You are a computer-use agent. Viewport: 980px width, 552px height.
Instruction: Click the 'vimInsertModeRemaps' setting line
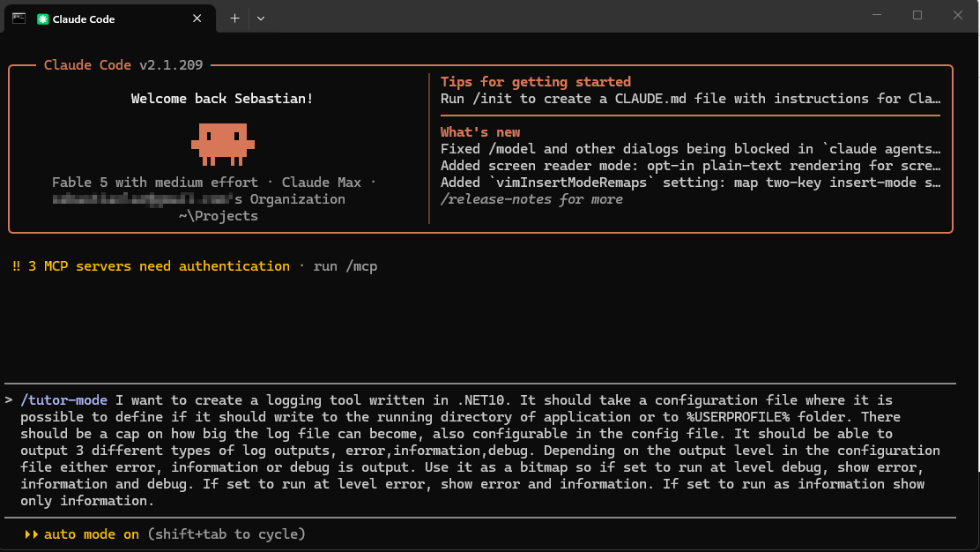coord(690,183)
